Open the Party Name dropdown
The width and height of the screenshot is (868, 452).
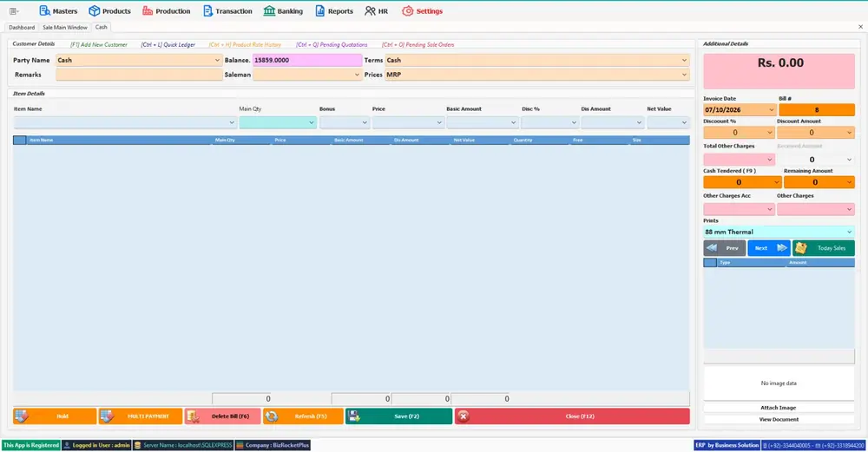pyautogui.click(x=217, y=61)
